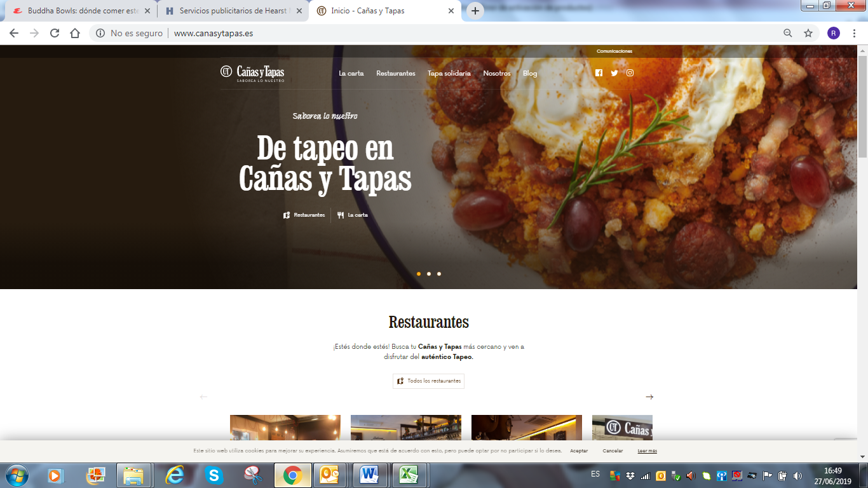The width and height of the screenshot is (868, 488).
Task: Open Chrome's three-dot menu
Action: click(855, 33)
